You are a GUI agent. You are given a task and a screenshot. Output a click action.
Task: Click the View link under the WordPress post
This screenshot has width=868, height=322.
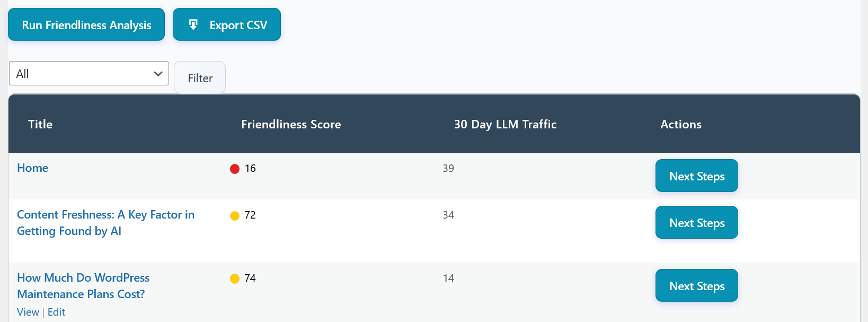pyautogui.click(x=28, y=312)
